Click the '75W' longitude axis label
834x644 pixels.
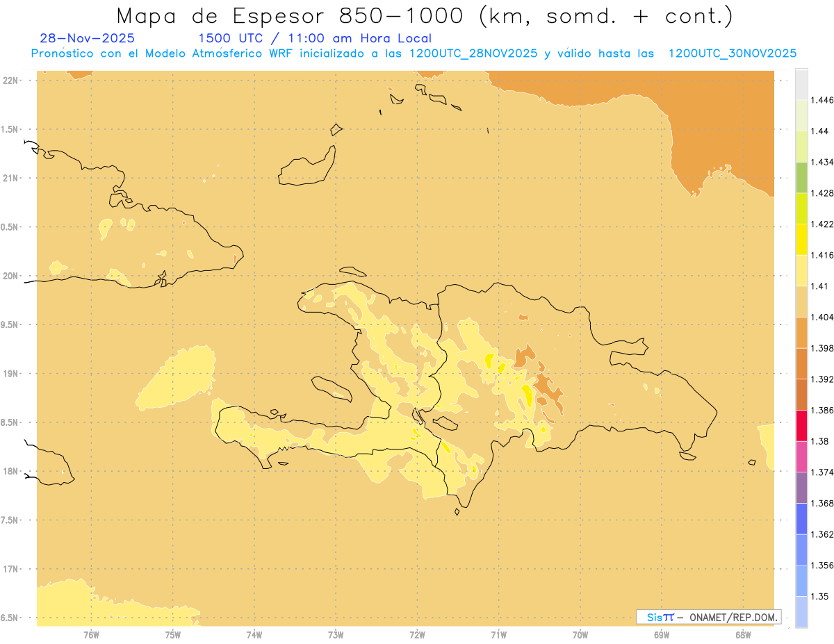click(x=173, y=635)
